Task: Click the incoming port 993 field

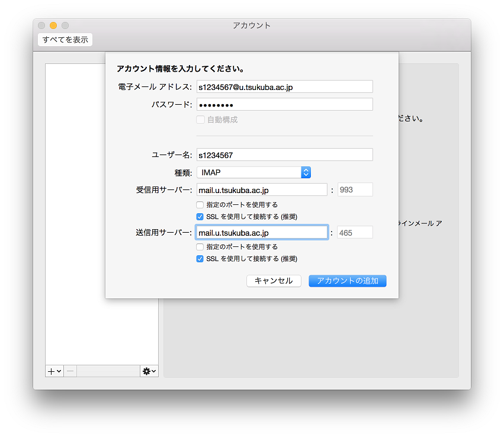Action: click(x=355, y=190)
